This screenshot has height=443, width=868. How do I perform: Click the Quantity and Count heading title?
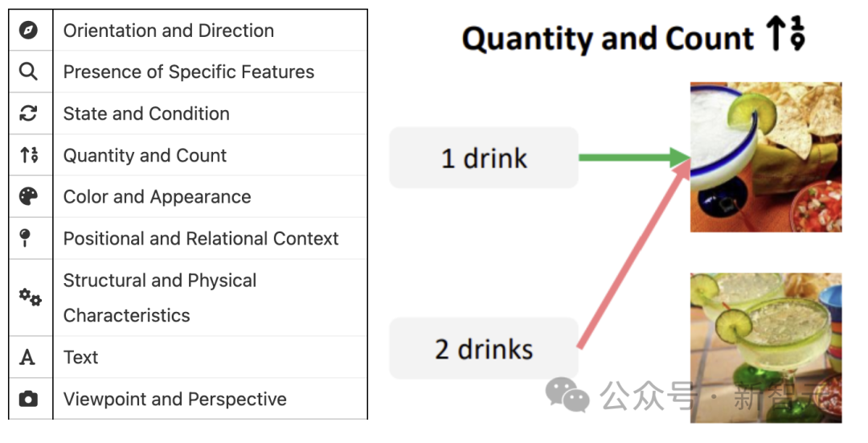pyautogui.click(x=608, y=39)
